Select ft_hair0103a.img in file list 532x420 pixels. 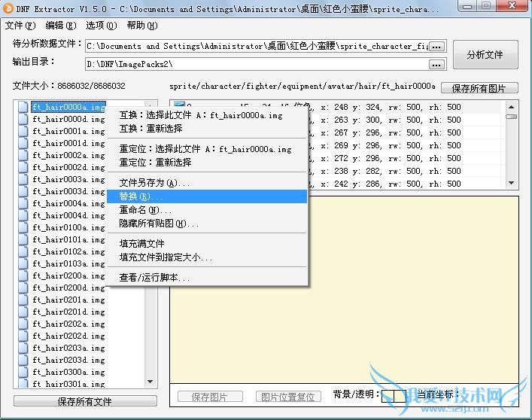68,263
